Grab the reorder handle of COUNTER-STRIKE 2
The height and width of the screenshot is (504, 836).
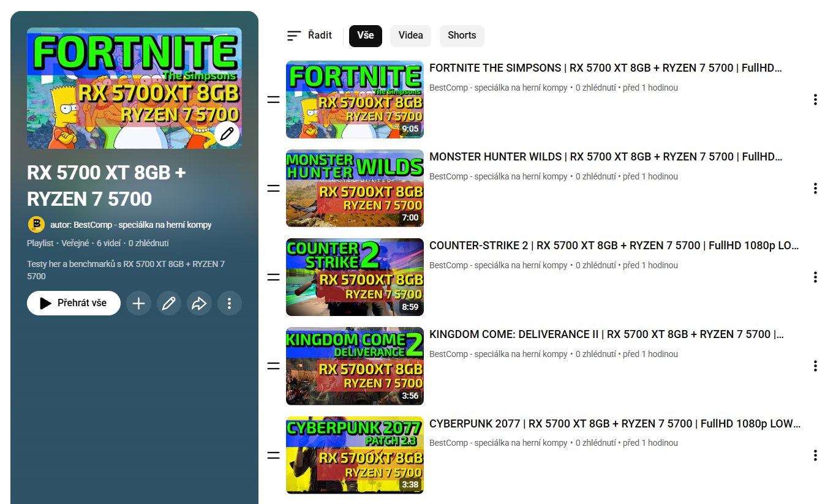coord(273,277)
